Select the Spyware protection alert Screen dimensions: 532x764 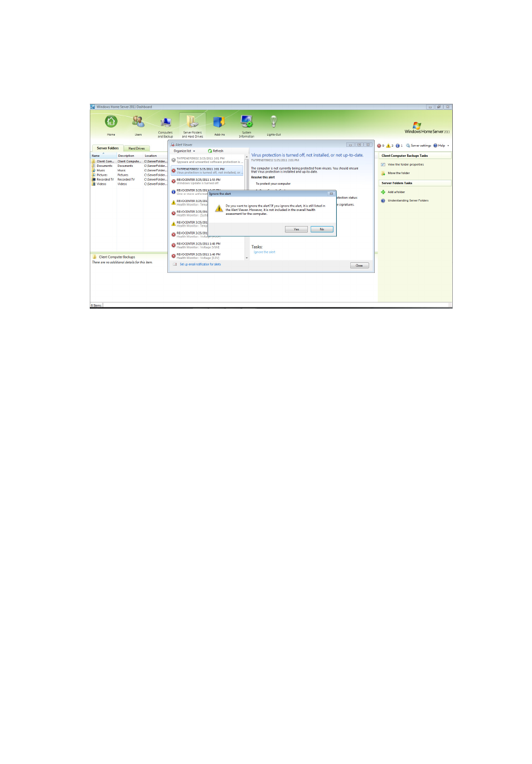(207, 160)
